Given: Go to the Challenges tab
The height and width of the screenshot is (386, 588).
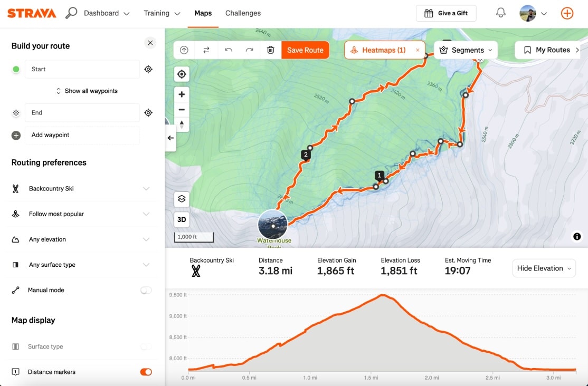Looking at the screenshot, I should point(243,13).
